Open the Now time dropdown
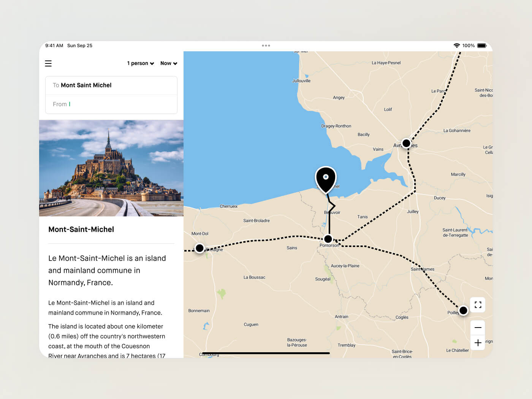The width and height of the screenshot is (532, 399). [169, 63]
